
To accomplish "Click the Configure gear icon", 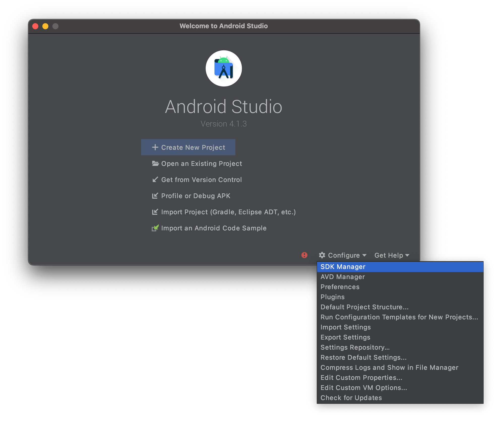I will pos(322,255).
